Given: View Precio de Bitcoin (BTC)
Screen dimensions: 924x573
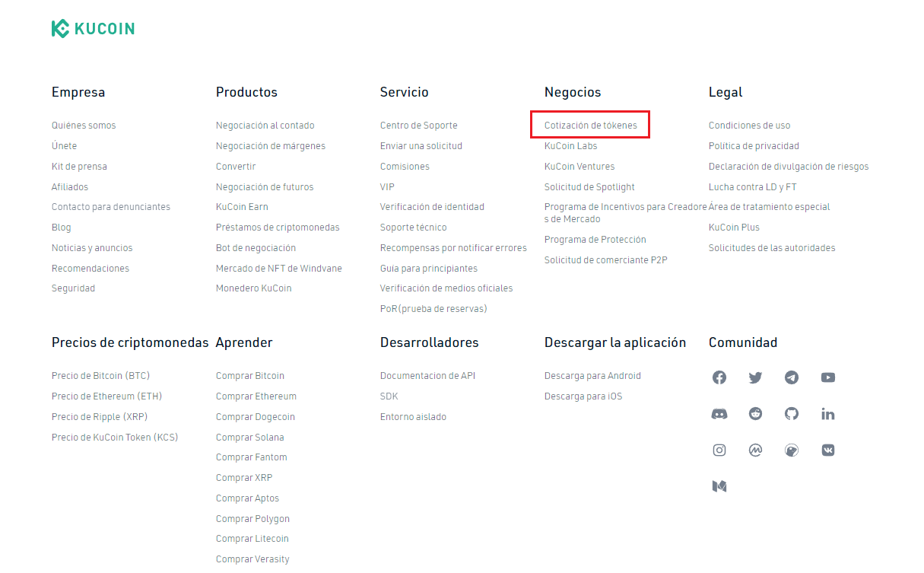Looking at the screenshot, I should coord(100,376).
